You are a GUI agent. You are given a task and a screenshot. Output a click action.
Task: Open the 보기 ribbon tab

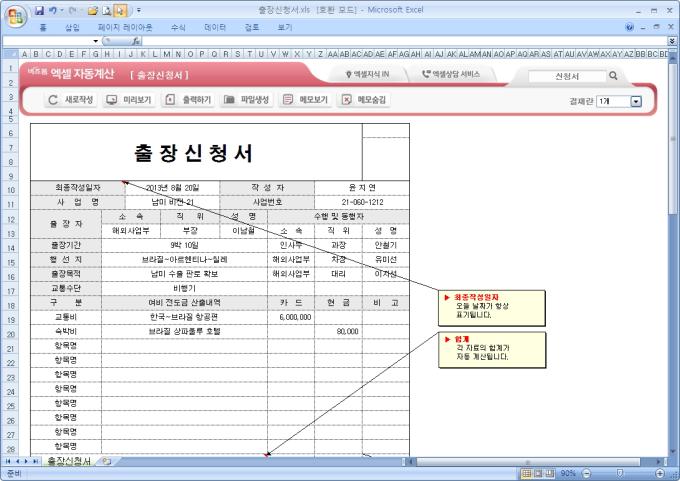(x=284, y=27)
